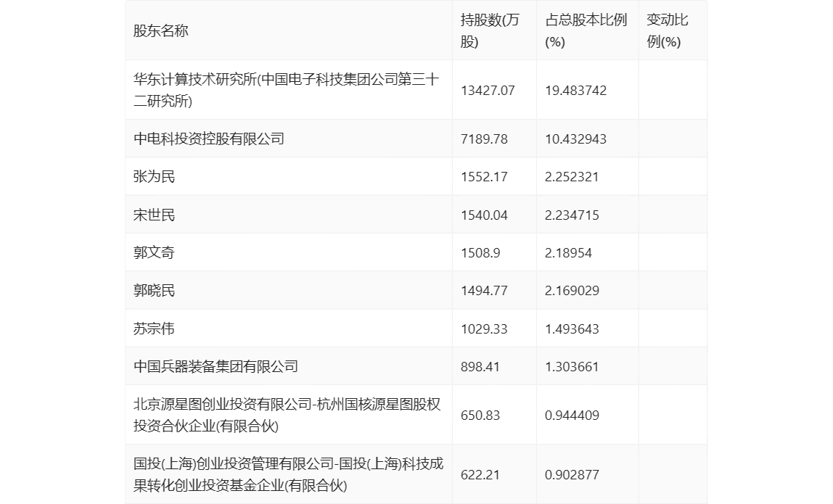Image resolution: width=833 pixels, height=504 pixels.
Task: Select shareholding value 1540.04
Action: [x=484, y=215]
